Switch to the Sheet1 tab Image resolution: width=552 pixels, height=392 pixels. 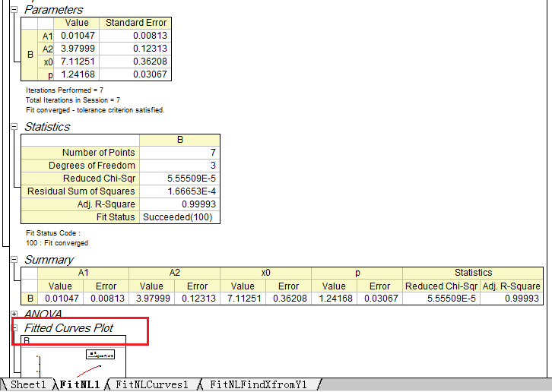[x=28, y=385]
